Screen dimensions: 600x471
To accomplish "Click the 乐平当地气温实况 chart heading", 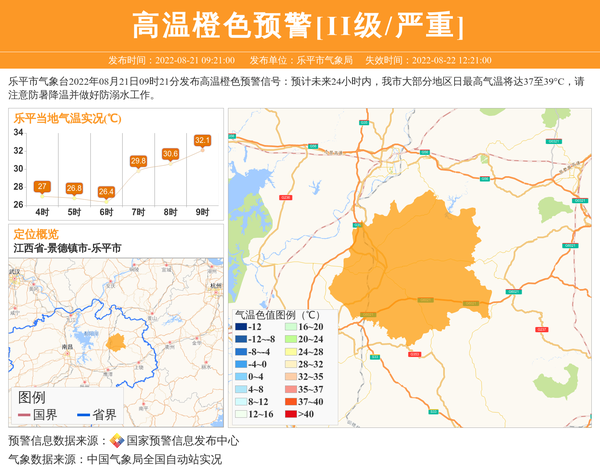I will (x=68, y=118).
